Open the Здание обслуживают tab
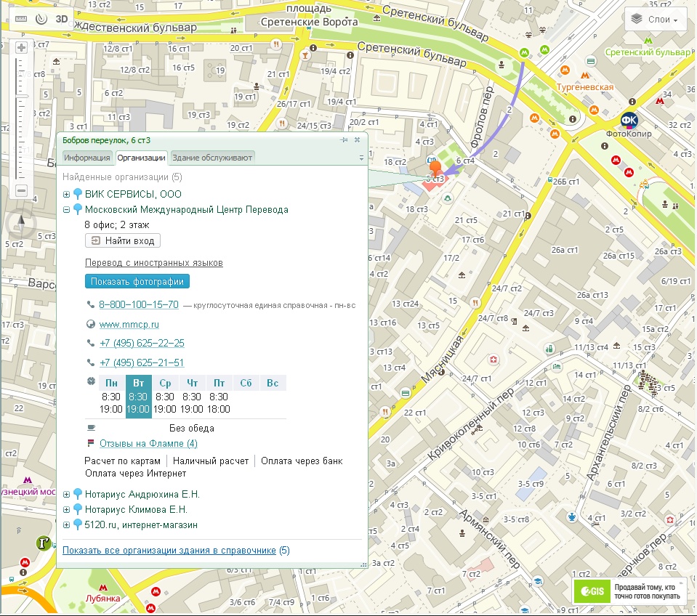 click(x=212, y=158)
